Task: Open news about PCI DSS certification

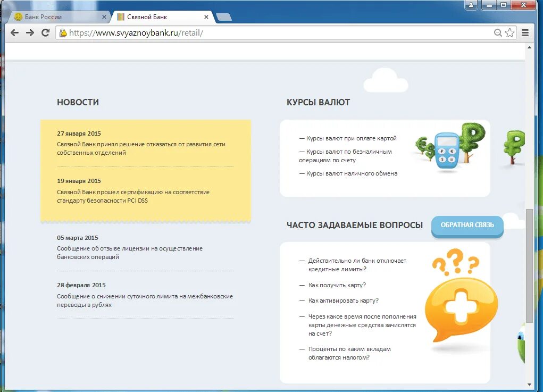Action: point(133,196)
